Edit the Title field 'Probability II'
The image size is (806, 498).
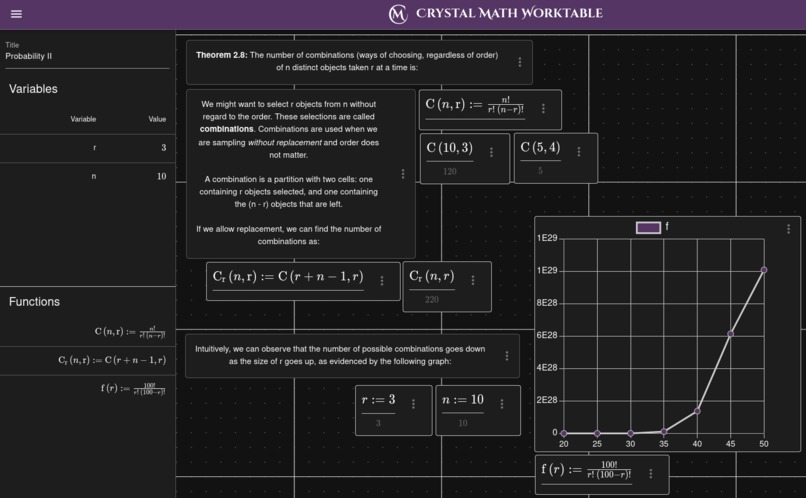point(87,56)
